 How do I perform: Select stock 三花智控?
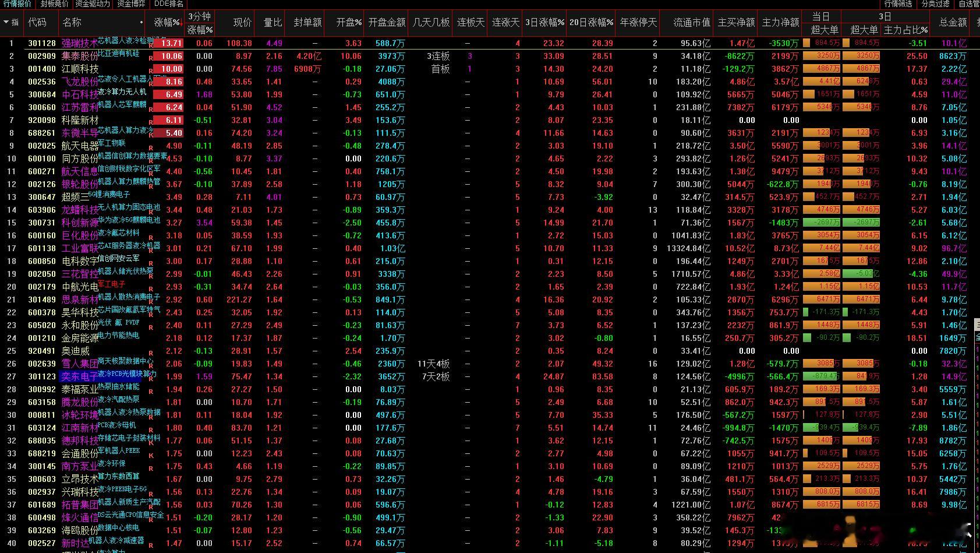80,274
